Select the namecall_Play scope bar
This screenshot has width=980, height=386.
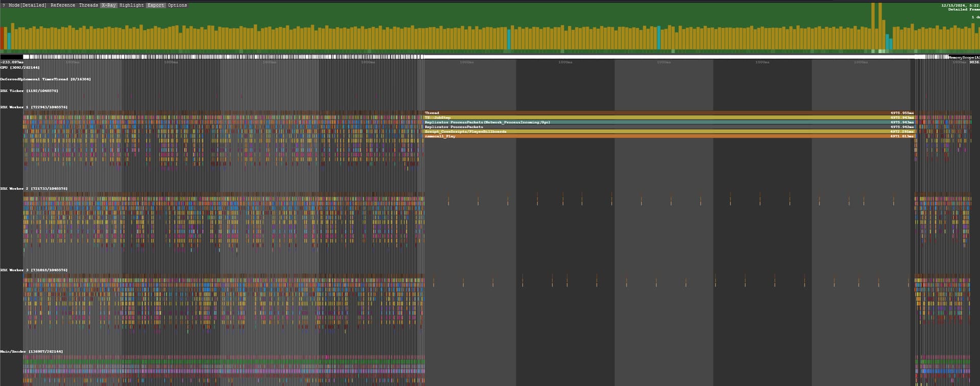point(669,136)
